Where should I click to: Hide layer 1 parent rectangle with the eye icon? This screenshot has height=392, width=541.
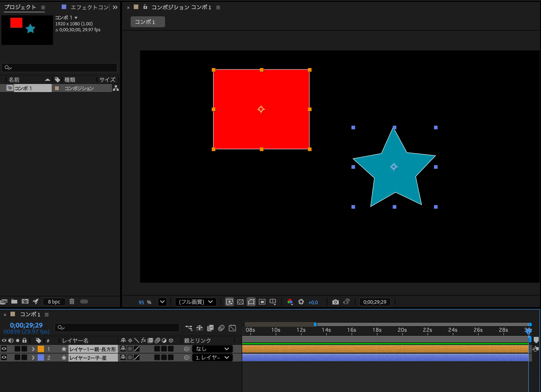[x=4, y=349]
